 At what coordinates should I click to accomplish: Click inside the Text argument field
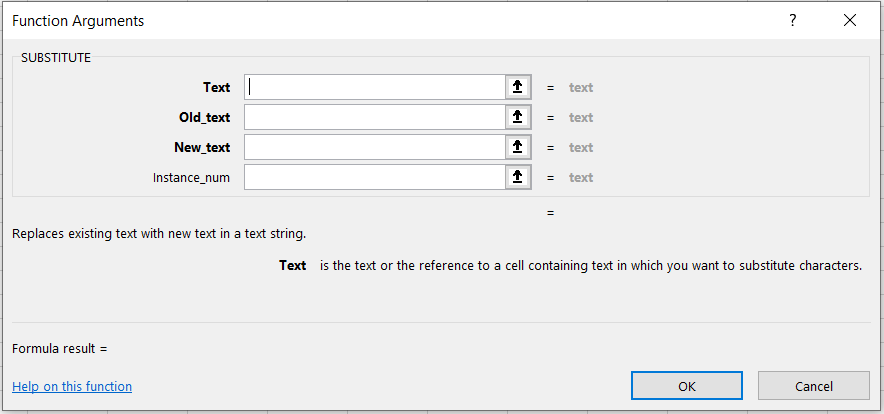pos(375,87)
